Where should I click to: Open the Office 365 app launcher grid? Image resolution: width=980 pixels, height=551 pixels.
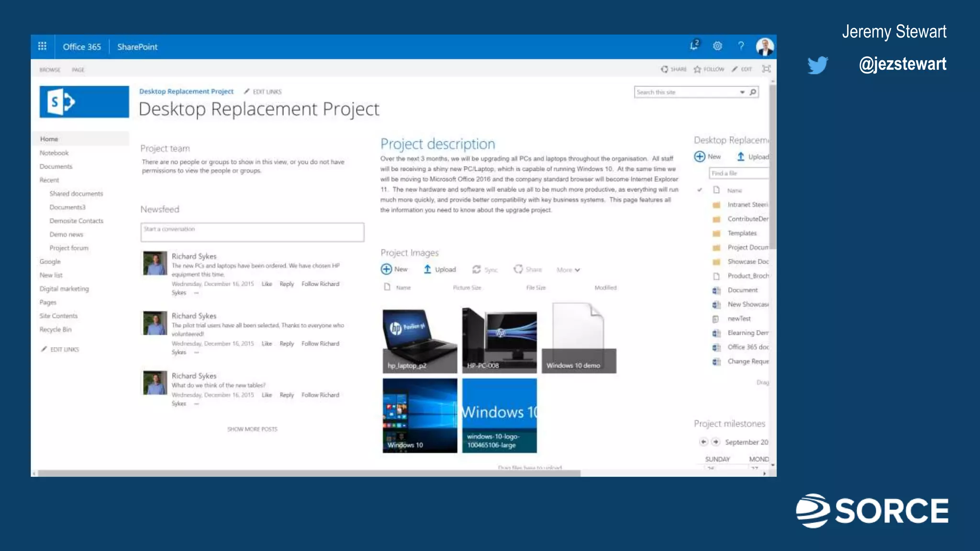pyautogui.click(x=42, y=46)
